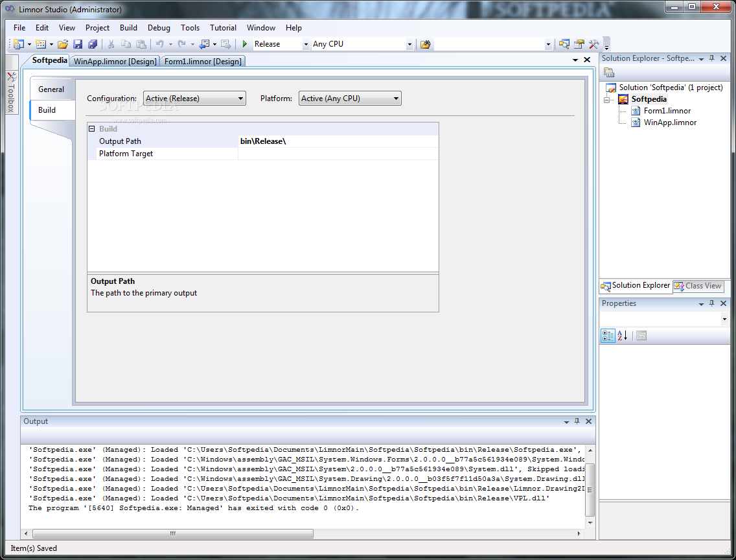The height and width of the screenshot is (560, 736).
Task: Click the Navigate Forward icon
Action: tap(225, 44)
